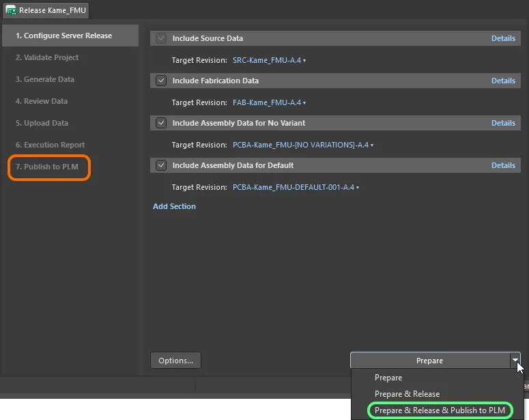Choose Prepare & Release menu option
The width and height of the screenshot is (529, 420).
point(407,394)
